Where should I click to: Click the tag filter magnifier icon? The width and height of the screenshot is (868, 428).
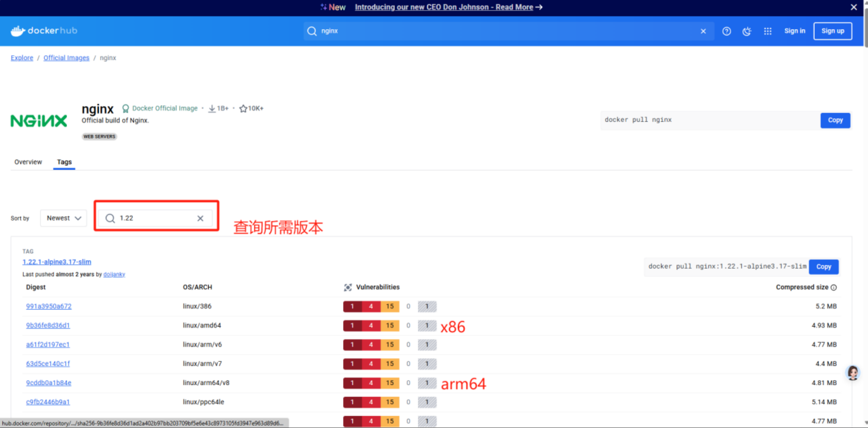coord(110,218)
